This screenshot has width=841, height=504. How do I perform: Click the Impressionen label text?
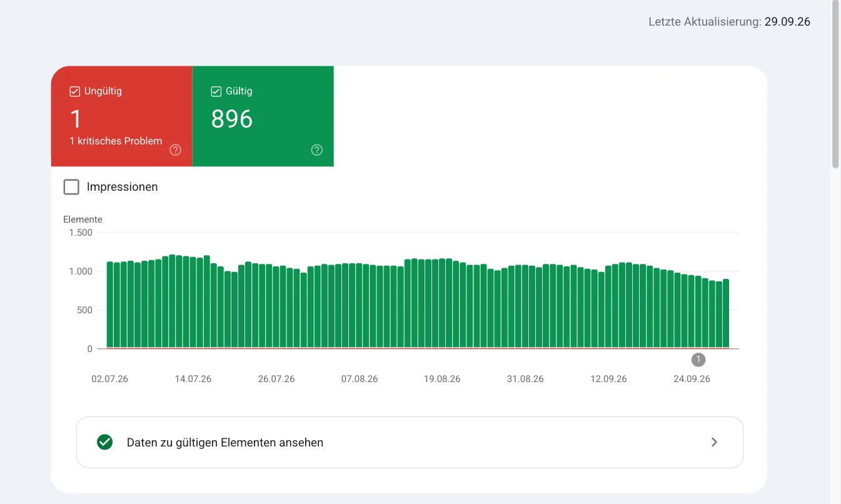tap(122, 187)
